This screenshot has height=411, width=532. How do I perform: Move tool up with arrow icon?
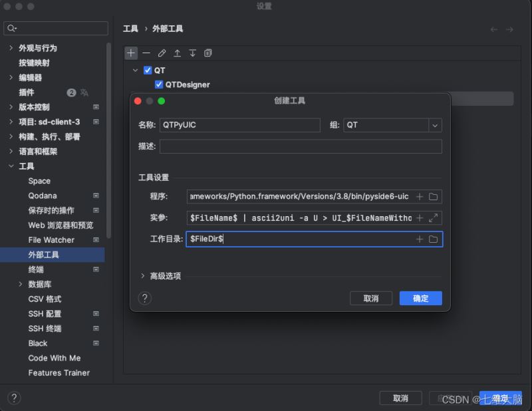pos(177,53)
